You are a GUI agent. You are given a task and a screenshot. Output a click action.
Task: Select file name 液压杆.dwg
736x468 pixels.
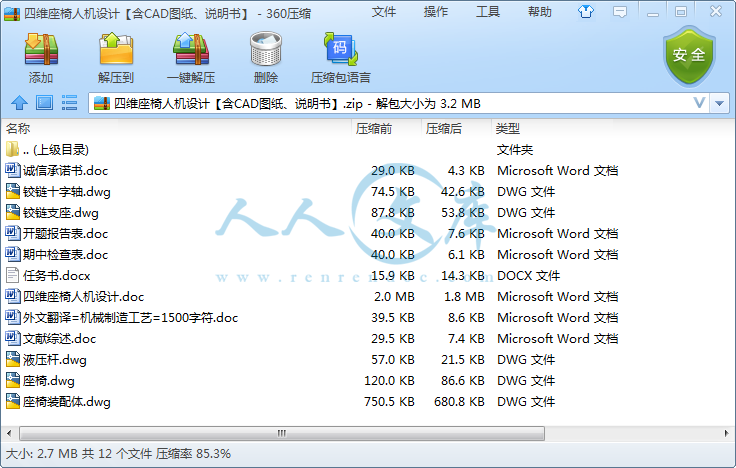tap(54, 360)
